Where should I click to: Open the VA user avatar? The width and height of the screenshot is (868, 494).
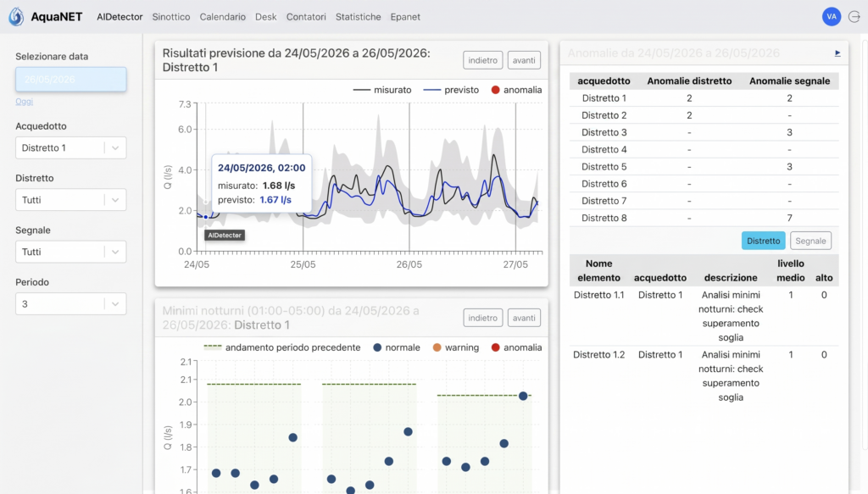tap(831, 17)
